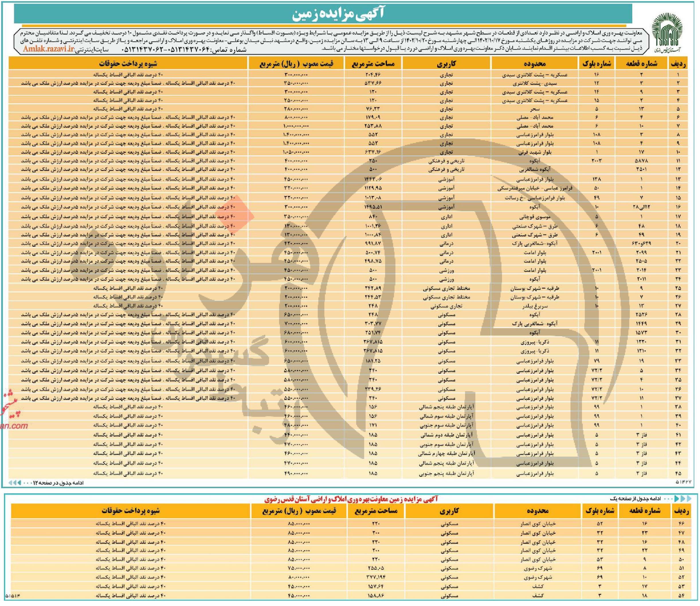Click the plot number cell "۶۲۹و۶۳۰"

(x=641, y=243)
